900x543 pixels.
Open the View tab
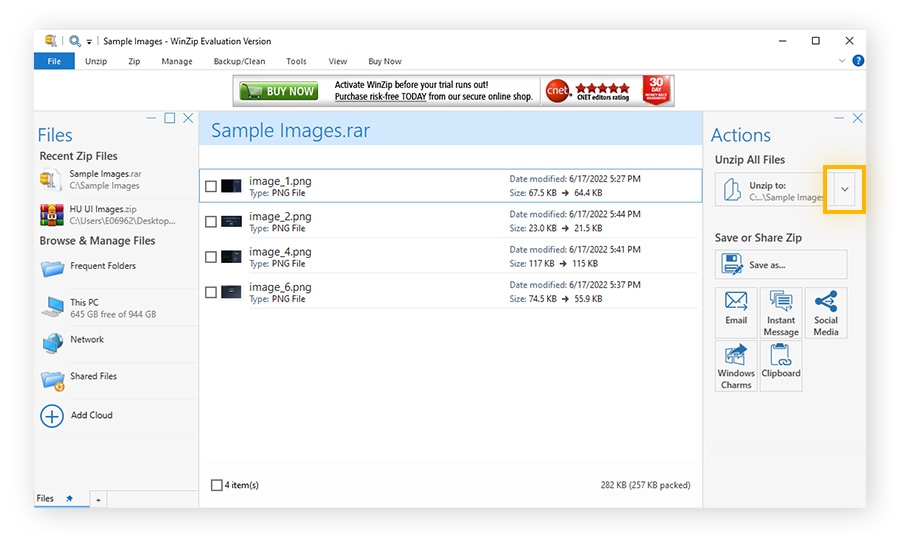pyautogui.click(x=338, y=61)
